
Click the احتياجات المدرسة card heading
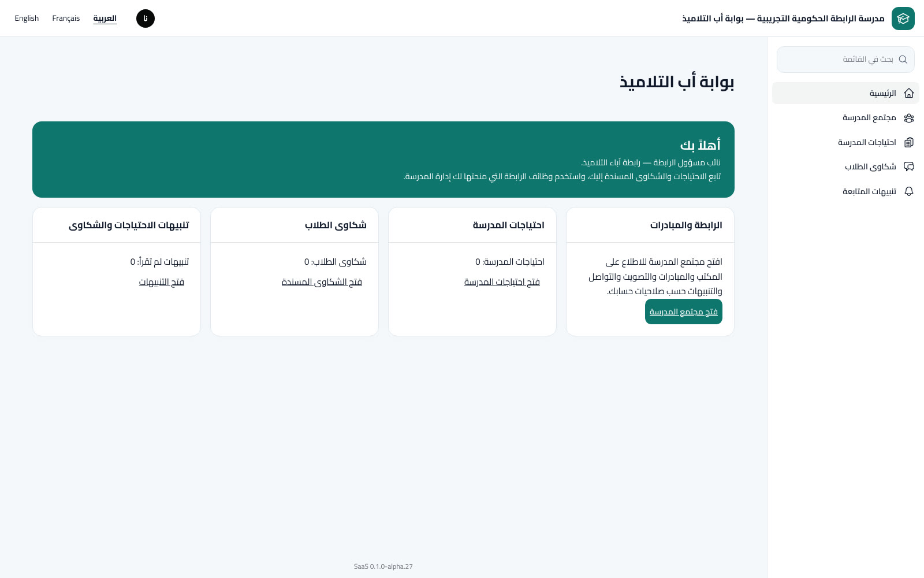[x=508, y=225]
